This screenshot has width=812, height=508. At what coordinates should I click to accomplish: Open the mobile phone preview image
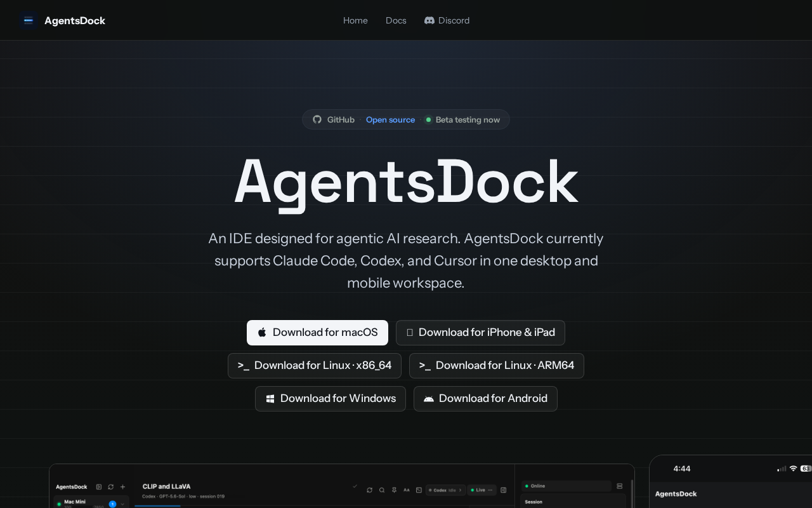(x=731, y=481)
